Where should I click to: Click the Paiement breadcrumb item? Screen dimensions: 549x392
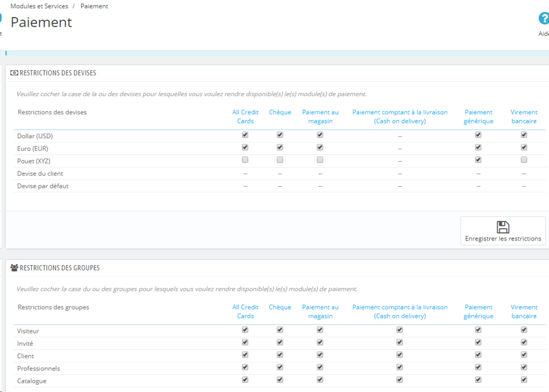[x=94, y=6]
